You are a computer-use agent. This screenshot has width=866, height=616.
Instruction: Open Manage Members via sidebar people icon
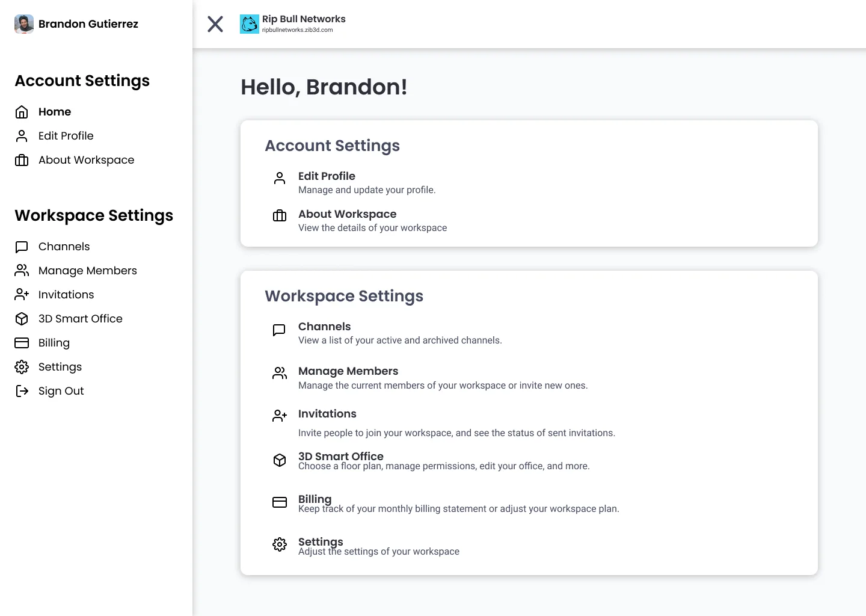tap(22, 271)
